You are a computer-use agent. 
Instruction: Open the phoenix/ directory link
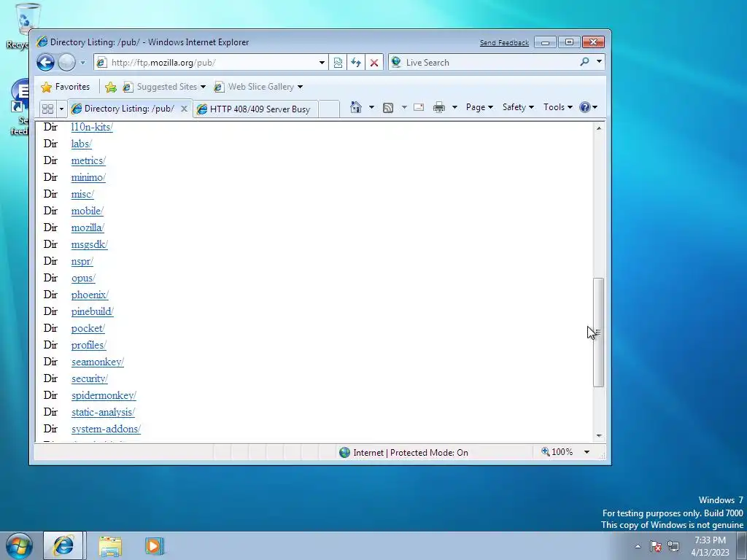point(90,295)
